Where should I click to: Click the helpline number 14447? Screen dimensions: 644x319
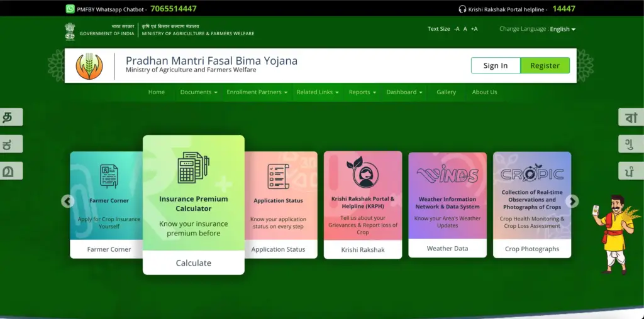pyautogui.click(x=563, y=9)
